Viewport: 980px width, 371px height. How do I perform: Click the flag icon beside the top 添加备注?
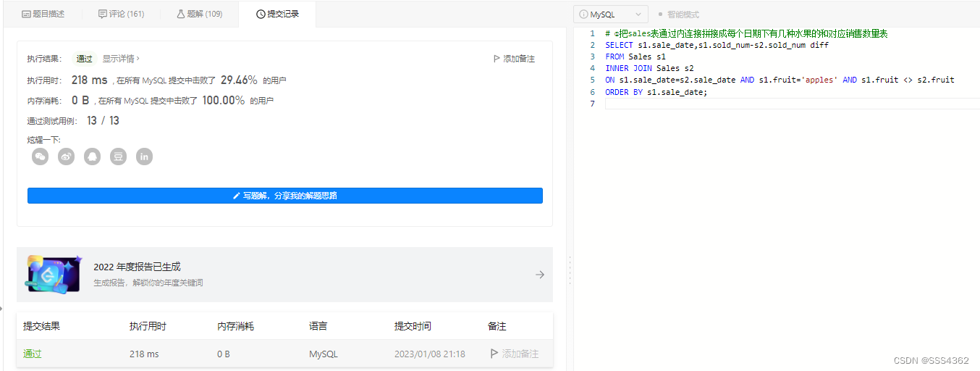click(497, 59)
